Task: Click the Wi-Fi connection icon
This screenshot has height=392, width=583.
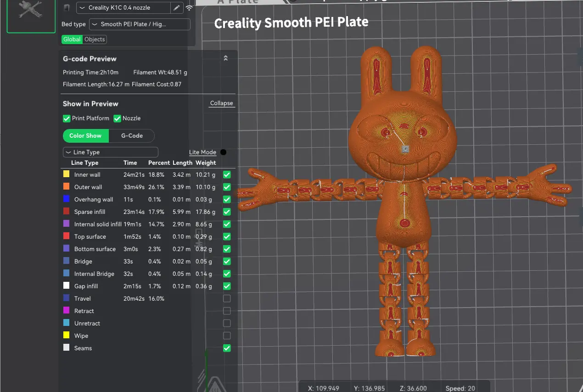Action: (189, 8)
